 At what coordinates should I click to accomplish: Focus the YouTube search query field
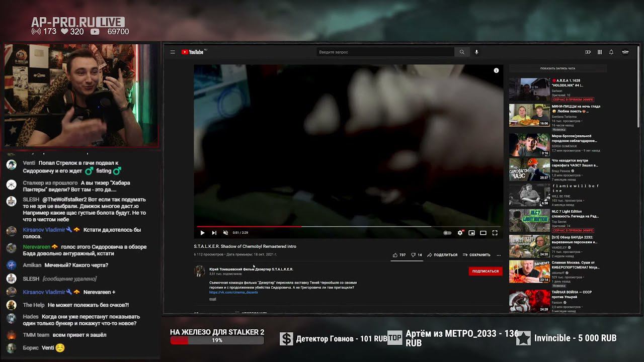point(385,52)
